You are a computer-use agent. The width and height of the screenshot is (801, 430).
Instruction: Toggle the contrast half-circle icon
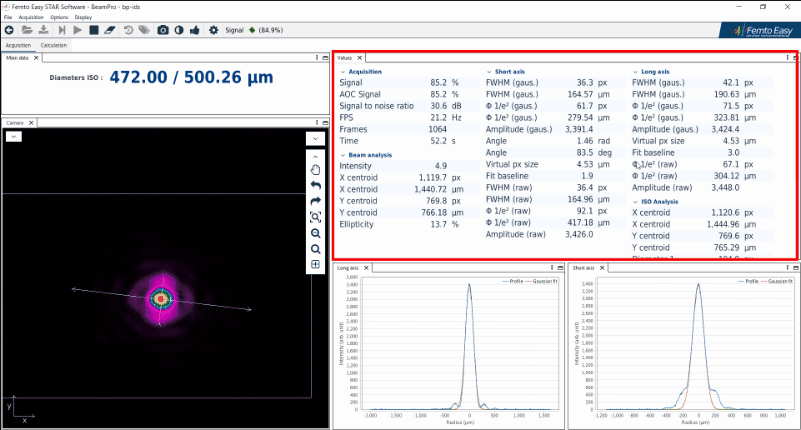pyautogui.click(x=179, y=31)
